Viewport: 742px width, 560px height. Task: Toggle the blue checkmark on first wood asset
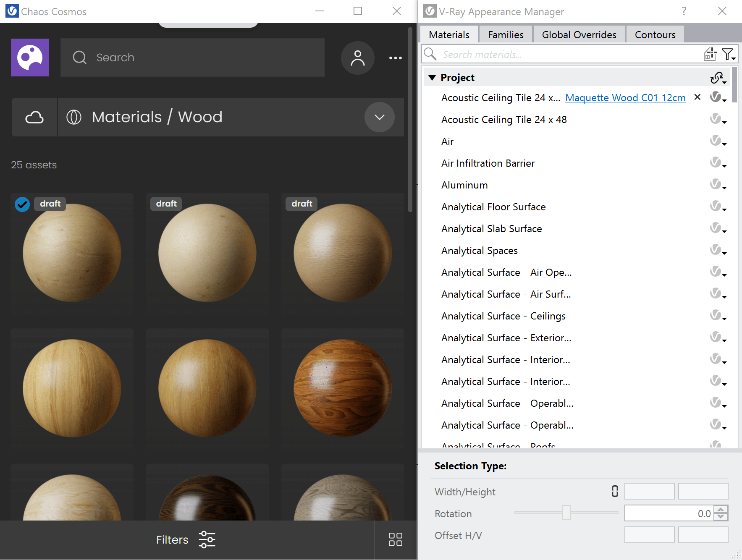coord(22,204)
